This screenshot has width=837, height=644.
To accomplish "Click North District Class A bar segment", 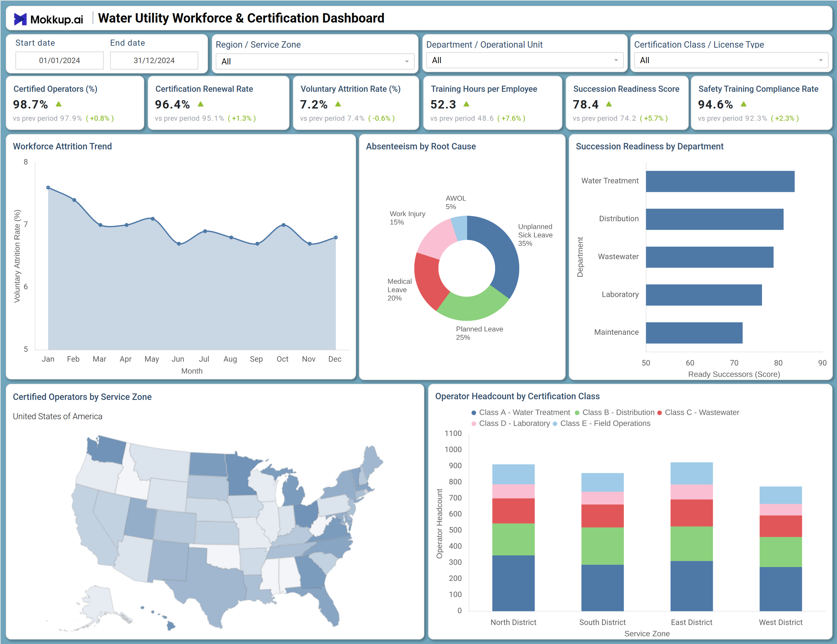I will pos(513,583).
